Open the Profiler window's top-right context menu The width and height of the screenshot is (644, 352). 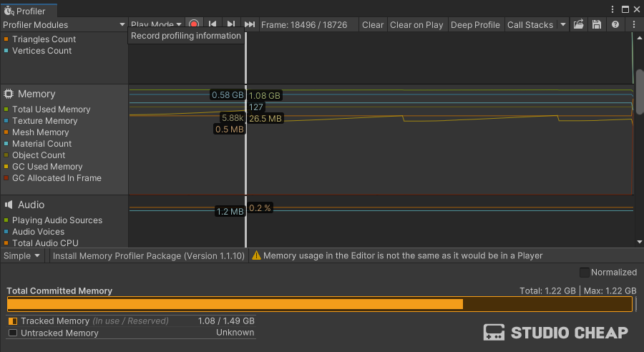612,10
